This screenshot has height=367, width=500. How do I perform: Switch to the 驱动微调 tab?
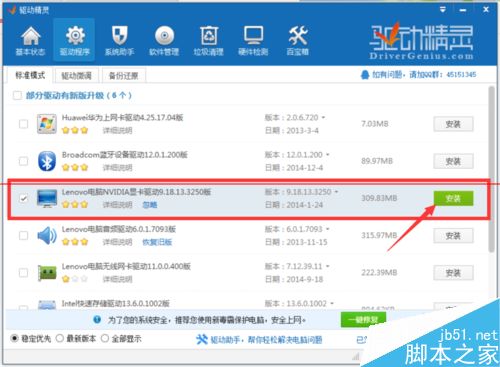[76, 76]
